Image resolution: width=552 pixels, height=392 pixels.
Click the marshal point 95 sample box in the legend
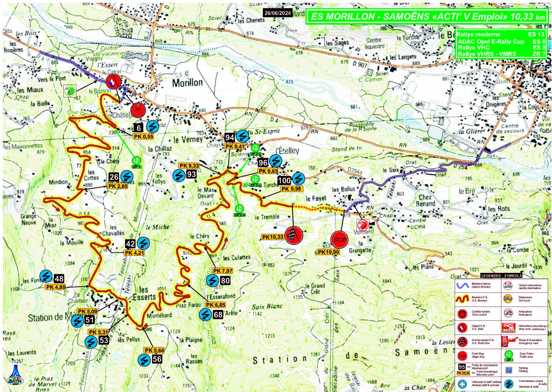462,367
